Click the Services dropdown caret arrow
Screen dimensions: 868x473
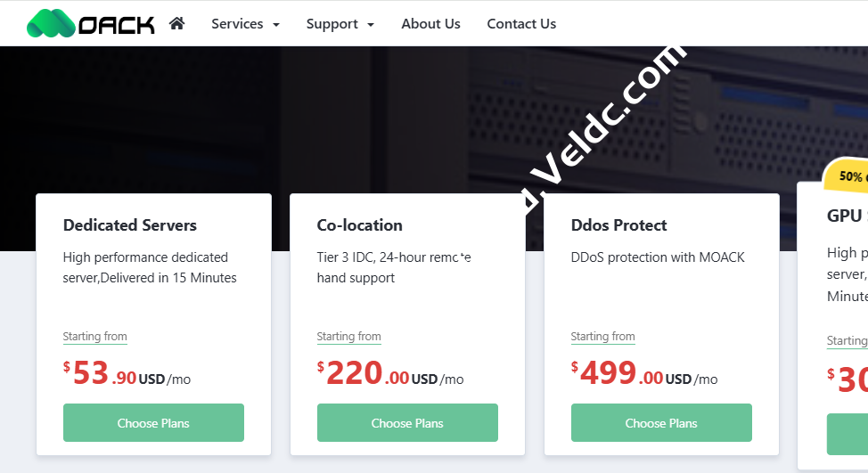coord(276,25)
